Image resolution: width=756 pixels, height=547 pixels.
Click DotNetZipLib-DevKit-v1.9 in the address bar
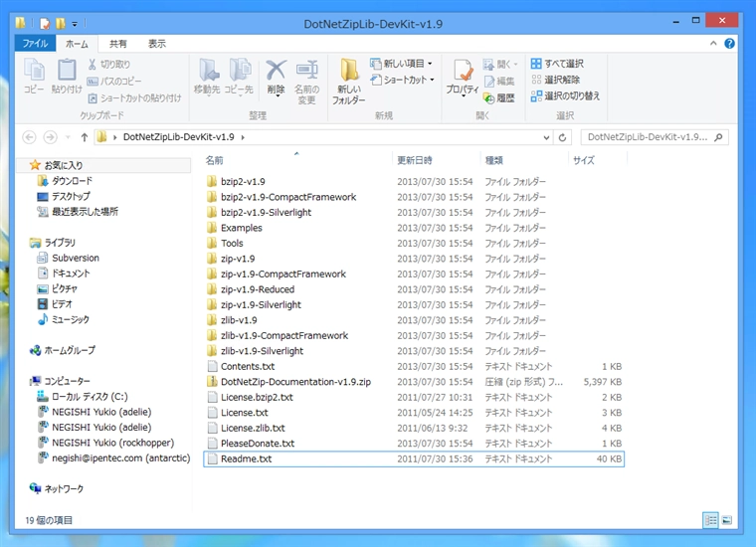[178, 137]
